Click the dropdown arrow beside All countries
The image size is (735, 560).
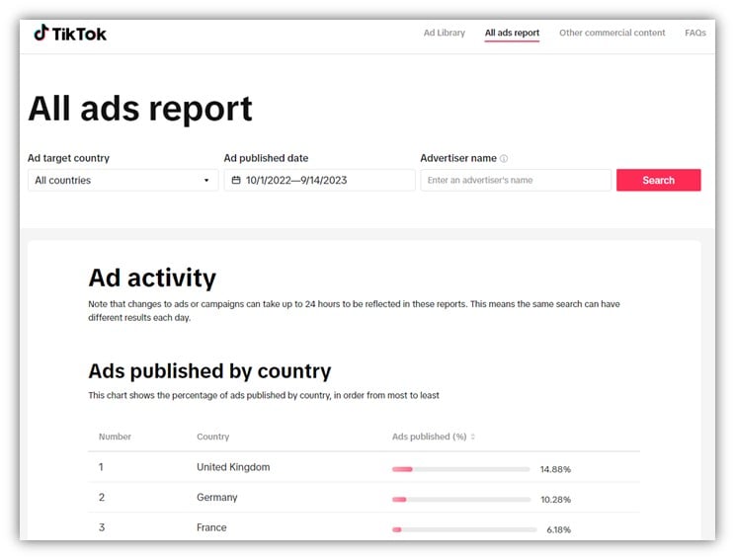click(x=206, y=181)
